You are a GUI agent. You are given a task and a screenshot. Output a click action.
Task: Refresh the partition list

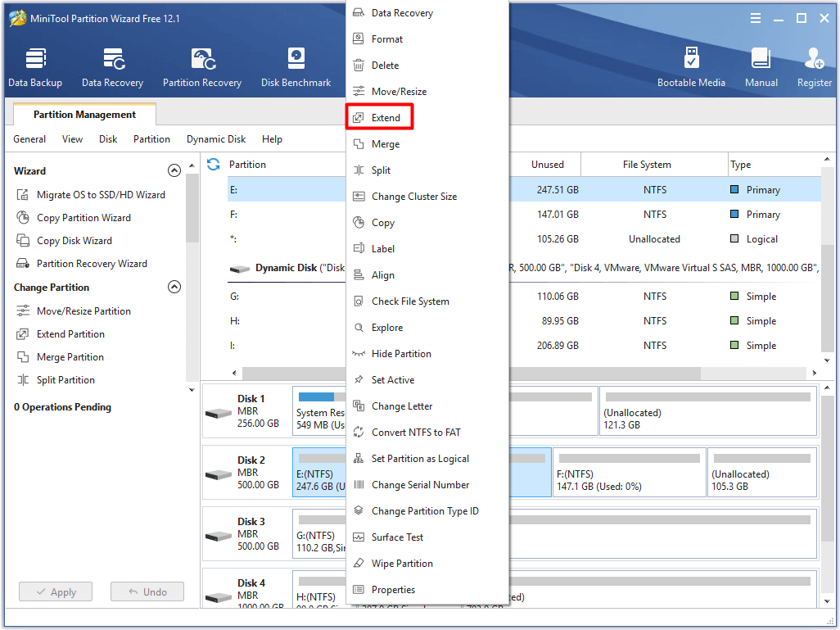(x=213, y=164)
